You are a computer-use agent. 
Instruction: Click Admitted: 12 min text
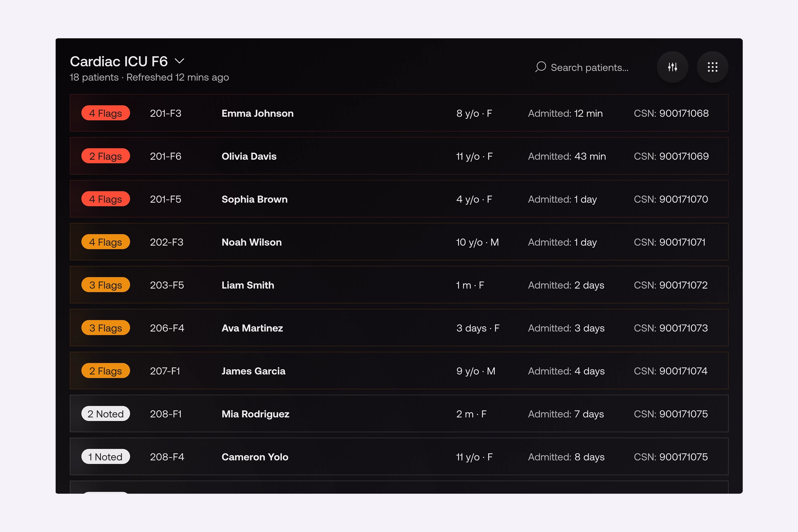tap(565, 113)
